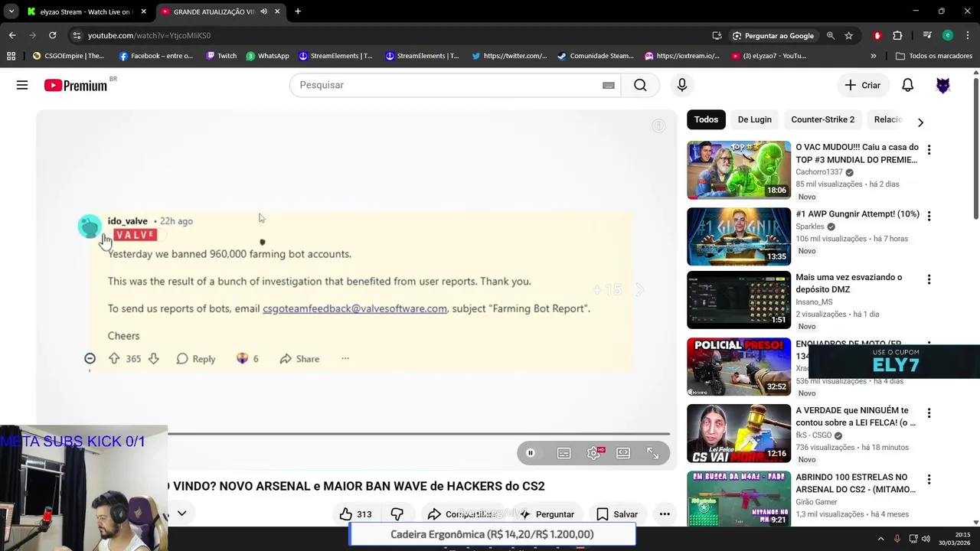980x551 pixels.
Task: Open Comunidade Steam bookmark
Action: [596, 56]
